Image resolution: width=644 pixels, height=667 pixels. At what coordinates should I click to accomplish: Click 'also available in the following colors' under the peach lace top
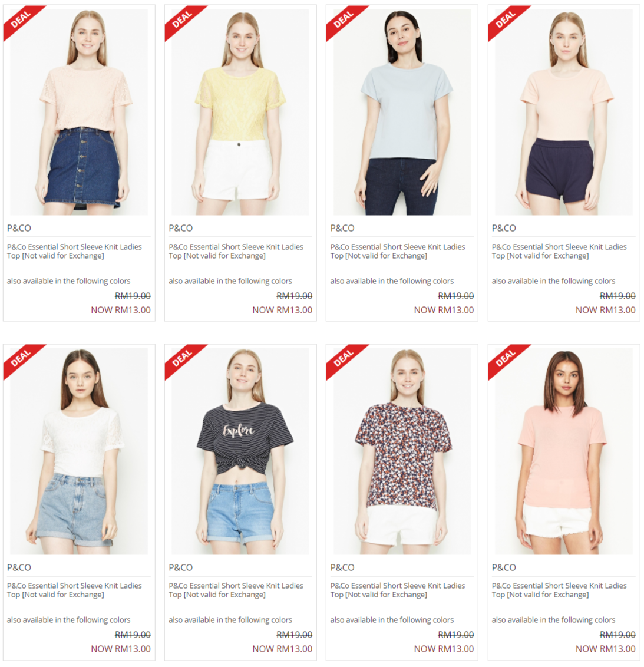click(68, 281)
